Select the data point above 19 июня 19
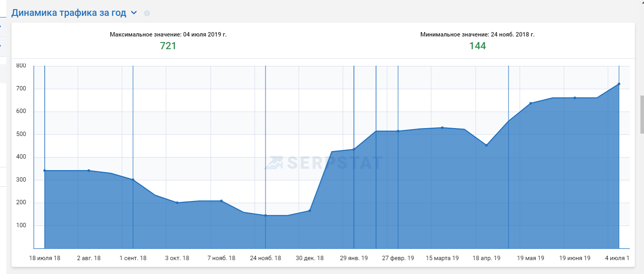This screenshot has height=274, width=644. pyautogui.click(x=575, y=98)
